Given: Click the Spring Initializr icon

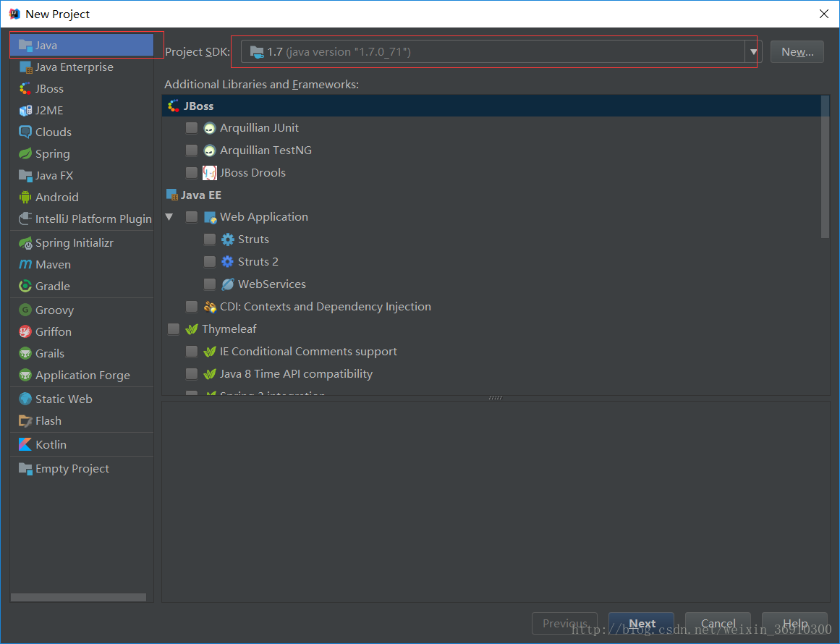Looking at the screenshot, I should pyautogui.click(x=25, y=242).
